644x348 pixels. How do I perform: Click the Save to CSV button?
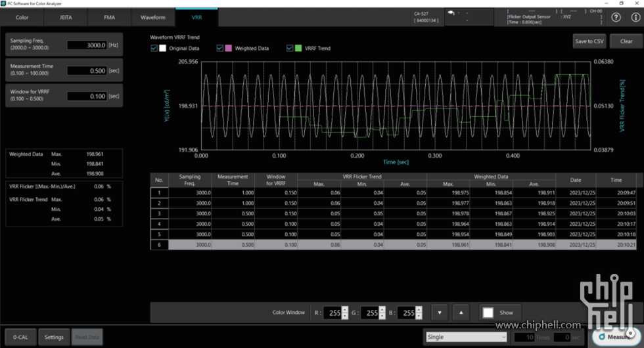(x=589, y=41)
